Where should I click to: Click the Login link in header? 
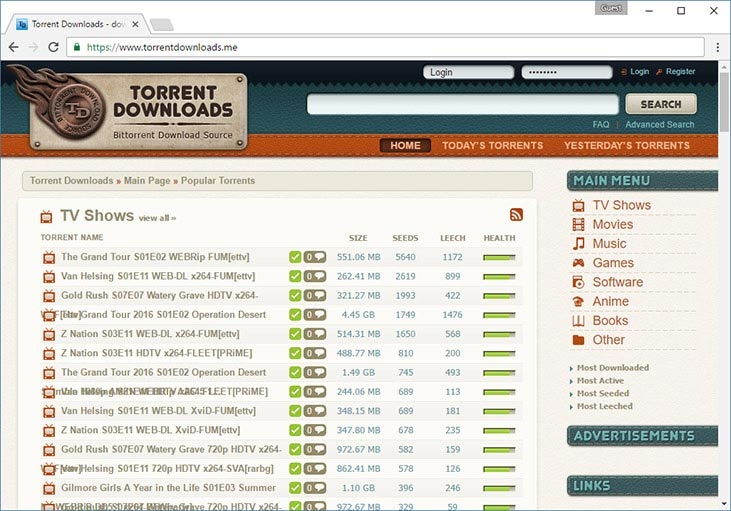point(639,71)
